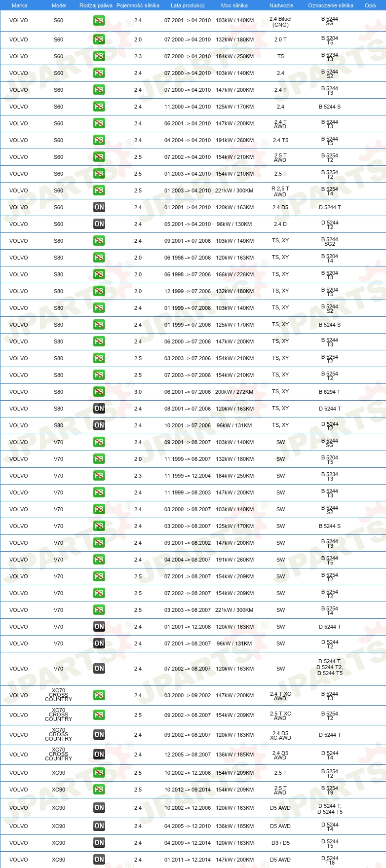Click the Model column header
Viewport: 386px width, 868px height.
tap(59, 5)
